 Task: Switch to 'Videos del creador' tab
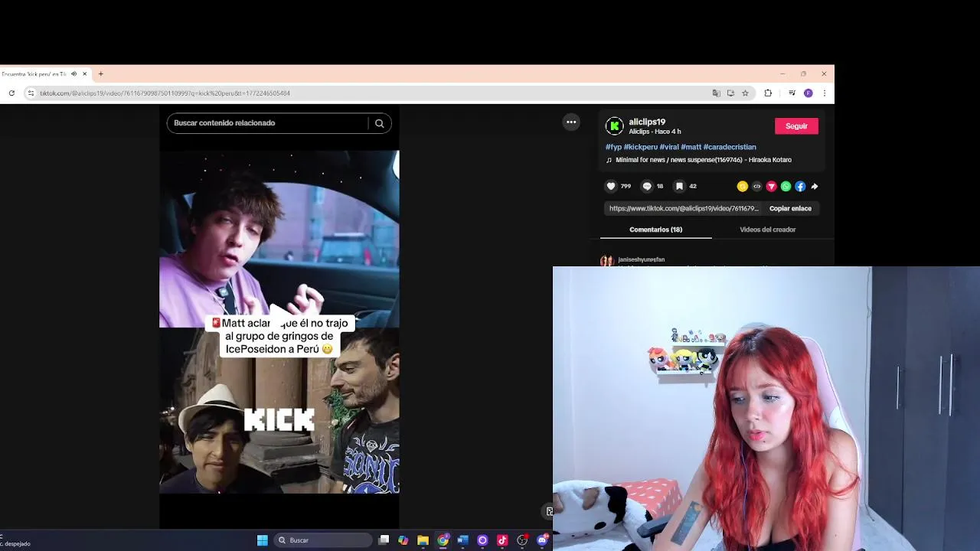[x=767, y=230]
